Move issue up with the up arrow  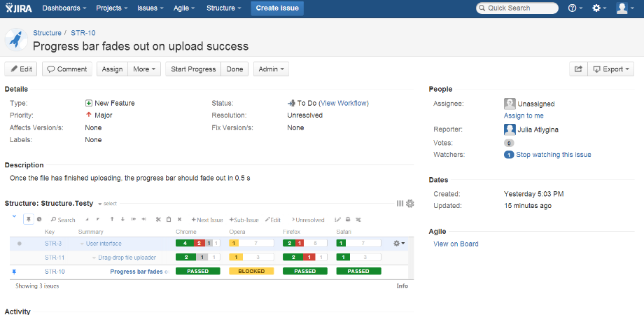point(112,219)
